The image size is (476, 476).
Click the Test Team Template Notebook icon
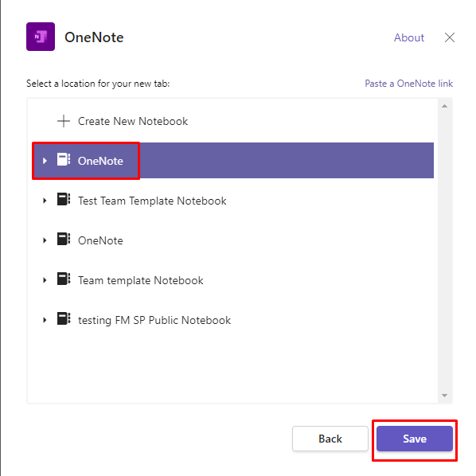click(x=64, y=199)
